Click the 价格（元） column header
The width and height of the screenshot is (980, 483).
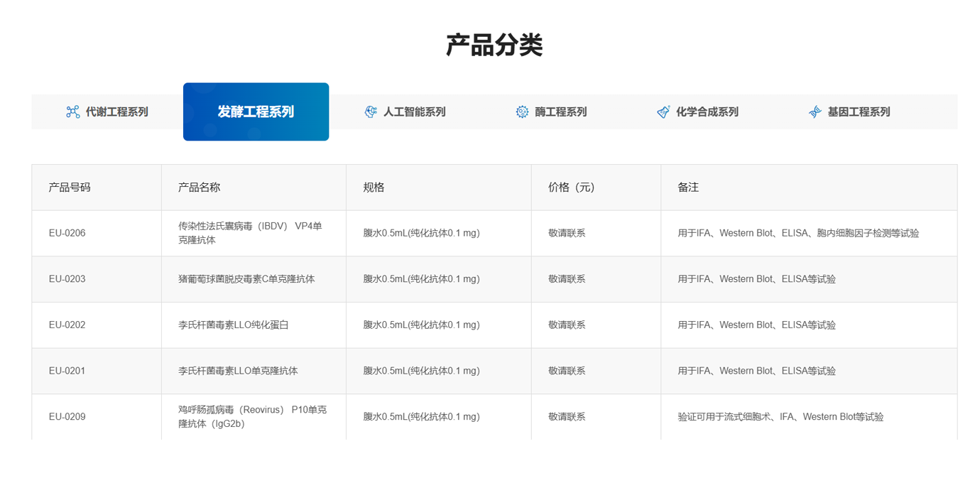[572, 188]
